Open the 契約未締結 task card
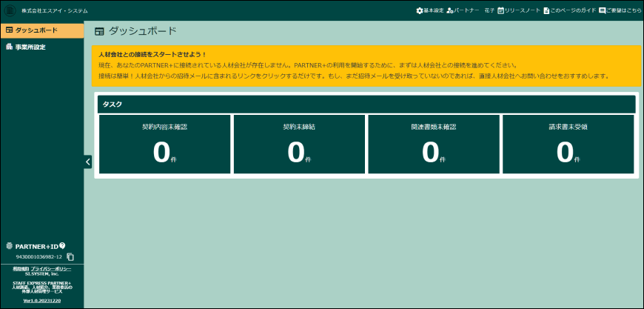The height and width of the screenshot is (309, 644). click(299, 144)
